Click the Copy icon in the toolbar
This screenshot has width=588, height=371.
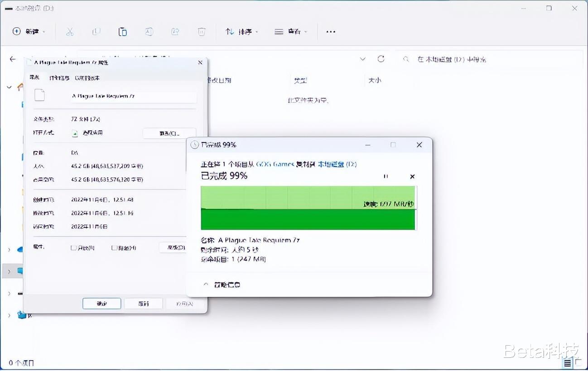(96, 31)
